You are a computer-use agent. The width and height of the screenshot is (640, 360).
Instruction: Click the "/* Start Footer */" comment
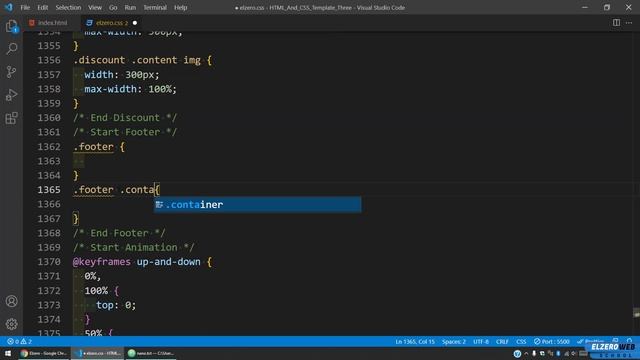[125, 132]
